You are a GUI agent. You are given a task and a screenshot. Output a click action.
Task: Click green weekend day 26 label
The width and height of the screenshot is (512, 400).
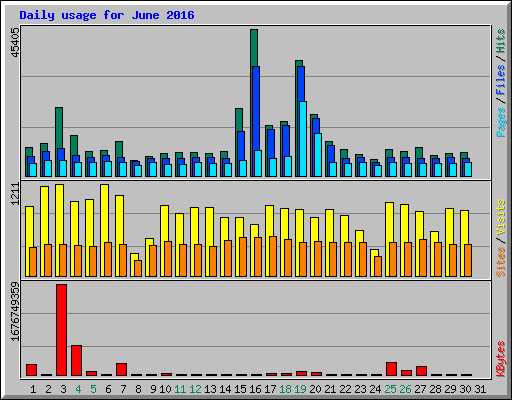[x=405, y=389]
